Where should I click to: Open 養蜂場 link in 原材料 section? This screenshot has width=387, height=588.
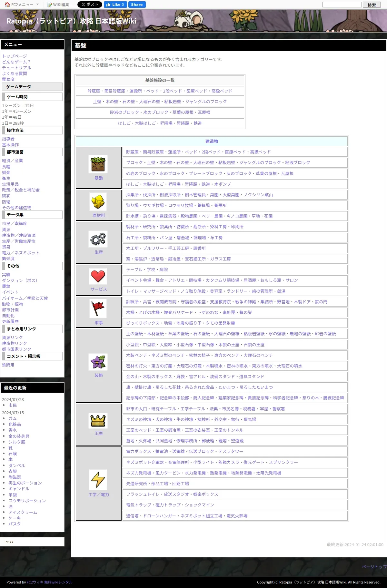pyautogui.click(x=203, y=205)
